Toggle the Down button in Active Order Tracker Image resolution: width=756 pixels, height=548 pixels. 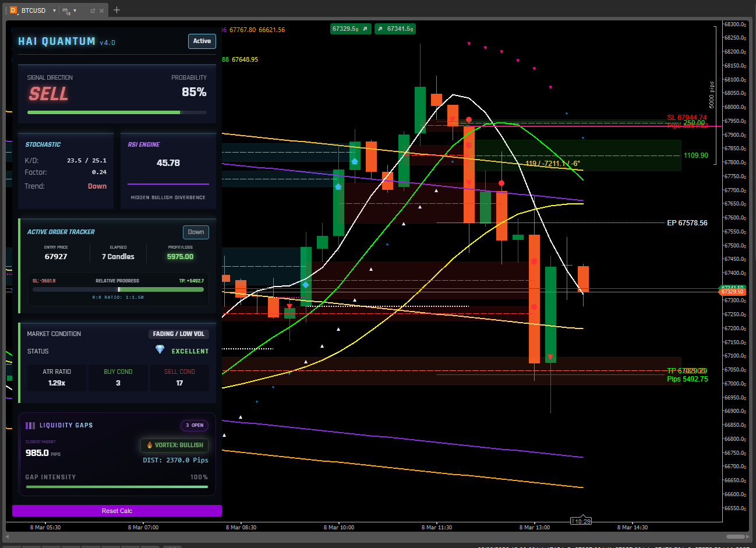pos(196,232)
